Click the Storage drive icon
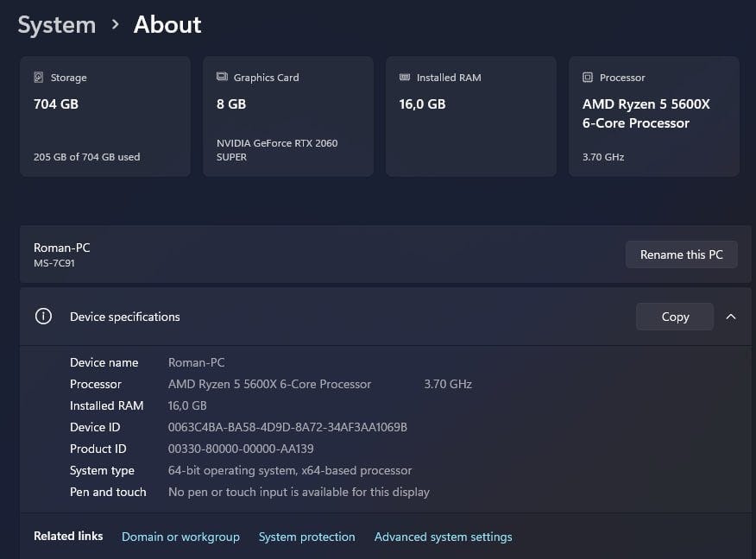 pos(39,78)
